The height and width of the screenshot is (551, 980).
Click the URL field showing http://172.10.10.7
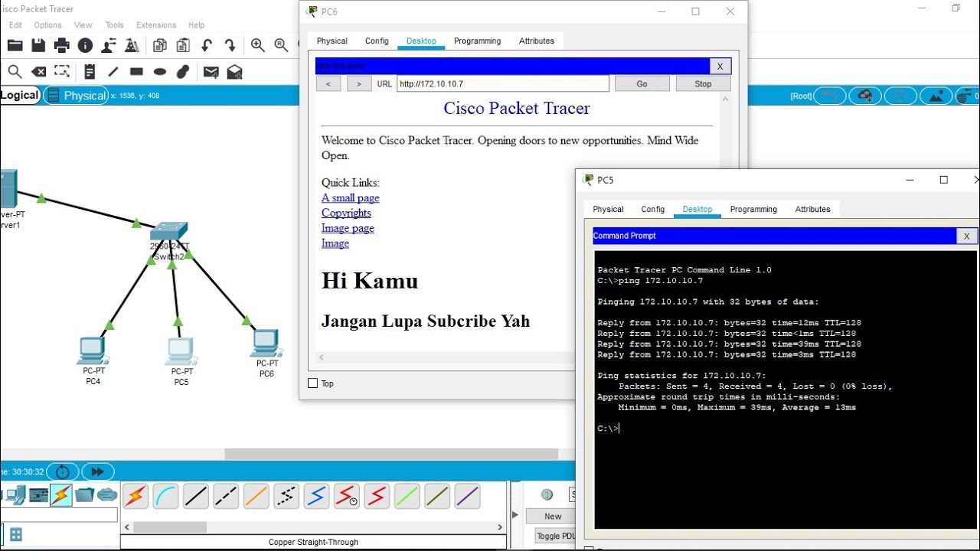(x=502, y=83)
